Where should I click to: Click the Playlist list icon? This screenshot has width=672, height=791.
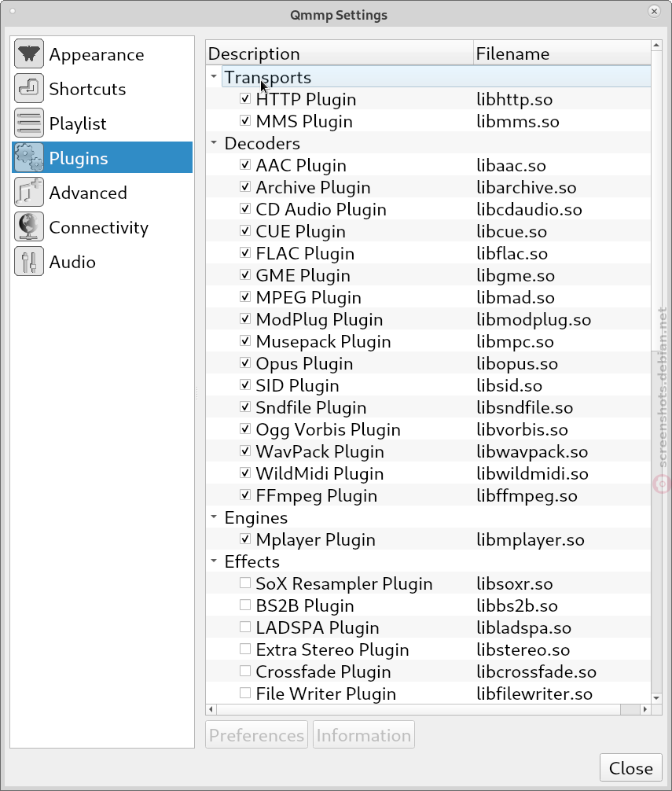click(x=29, y=123)
